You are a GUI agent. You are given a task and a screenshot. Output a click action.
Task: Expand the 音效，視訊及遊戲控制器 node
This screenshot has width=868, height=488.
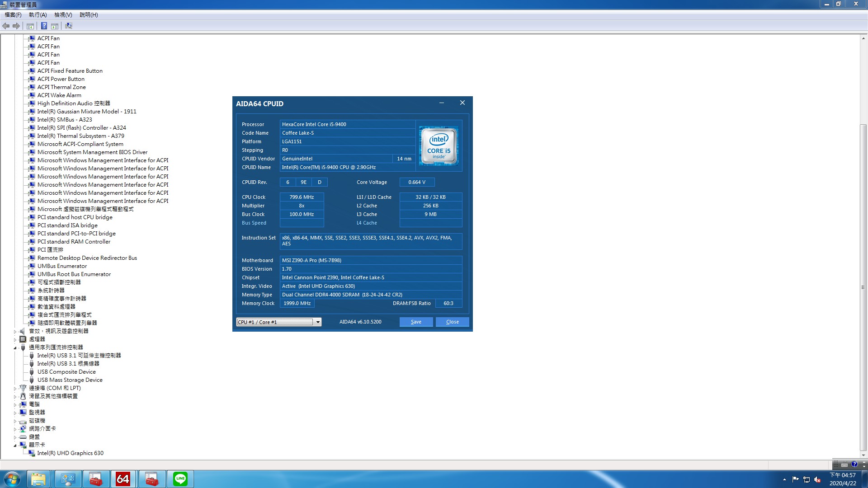pyautogui.click(x=15, y=332)
